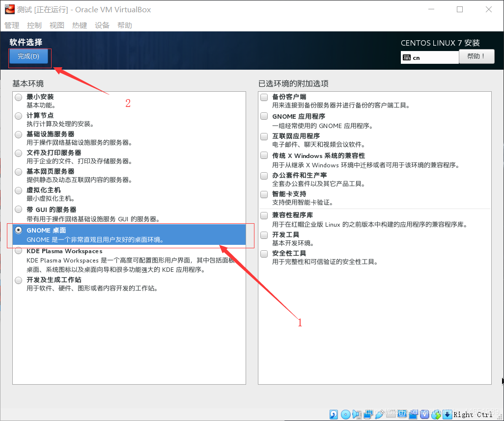
Task: Check the GNOME 应用程序 add-on
Action: [264, 116]
